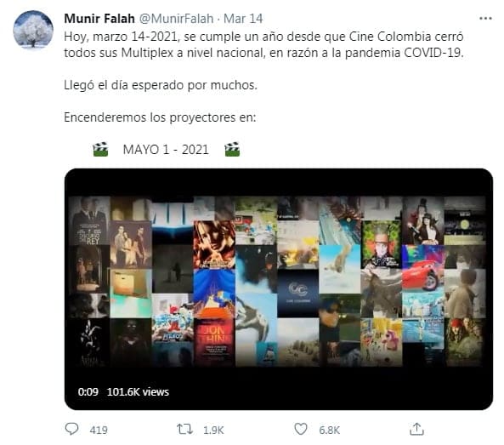The width and height of the screenshot is (504, 445).
Task: Click the 1.9K retweets count
Action: point(213,431)
